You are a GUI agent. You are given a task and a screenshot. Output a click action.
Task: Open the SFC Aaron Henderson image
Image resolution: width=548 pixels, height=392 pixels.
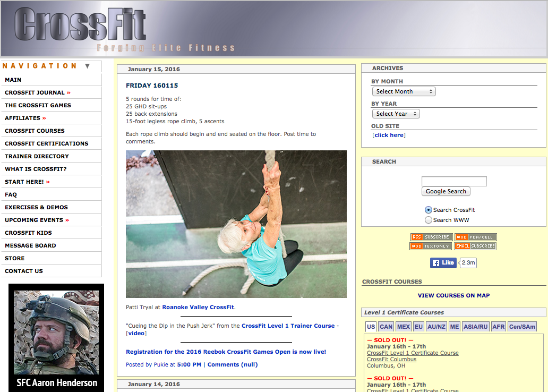(56, 337)
